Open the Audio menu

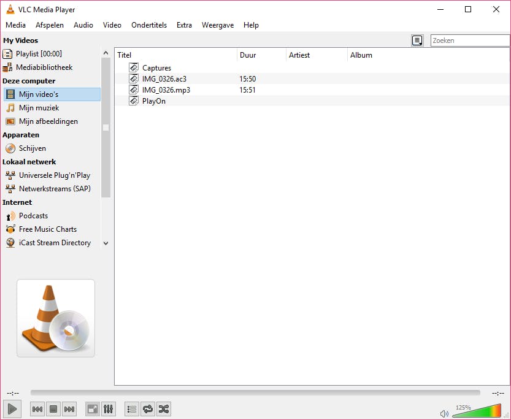pyautogui.click(x=83, y=25)
